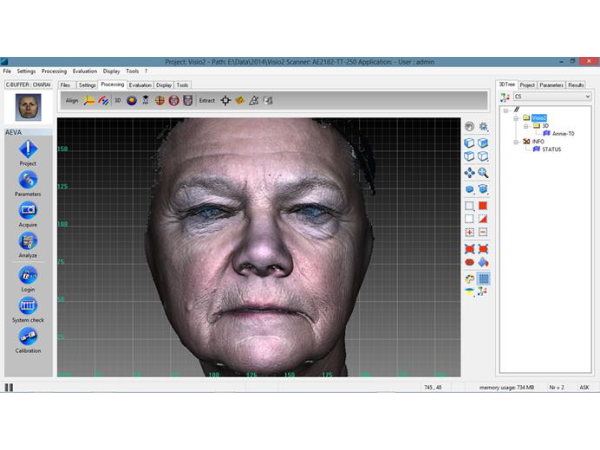Open the Parameters module in AEVA sidebar

coord(28,183)
